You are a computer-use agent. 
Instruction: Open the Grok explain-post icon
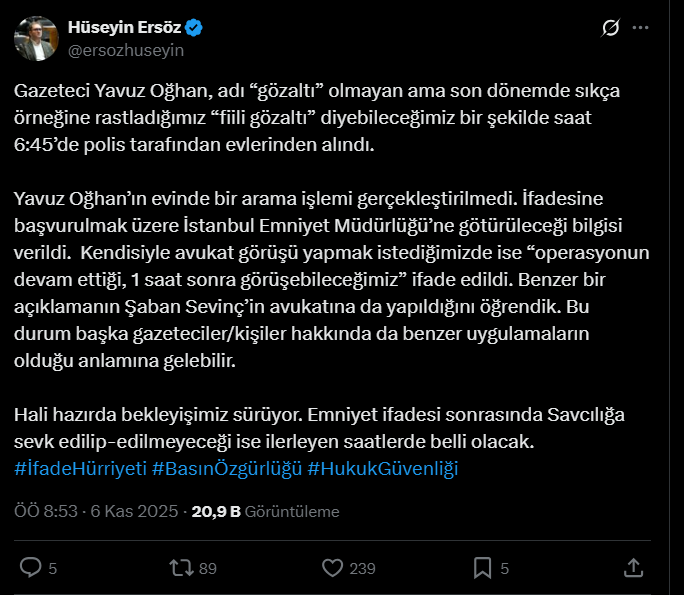608,28
